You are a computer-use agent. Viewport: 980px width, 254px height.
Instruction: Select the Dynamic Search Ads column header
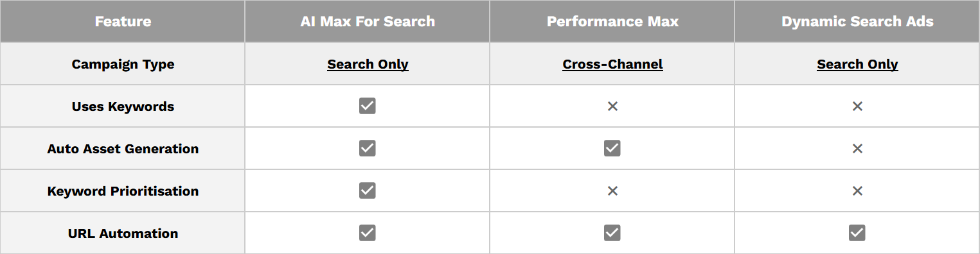point(857,21)
